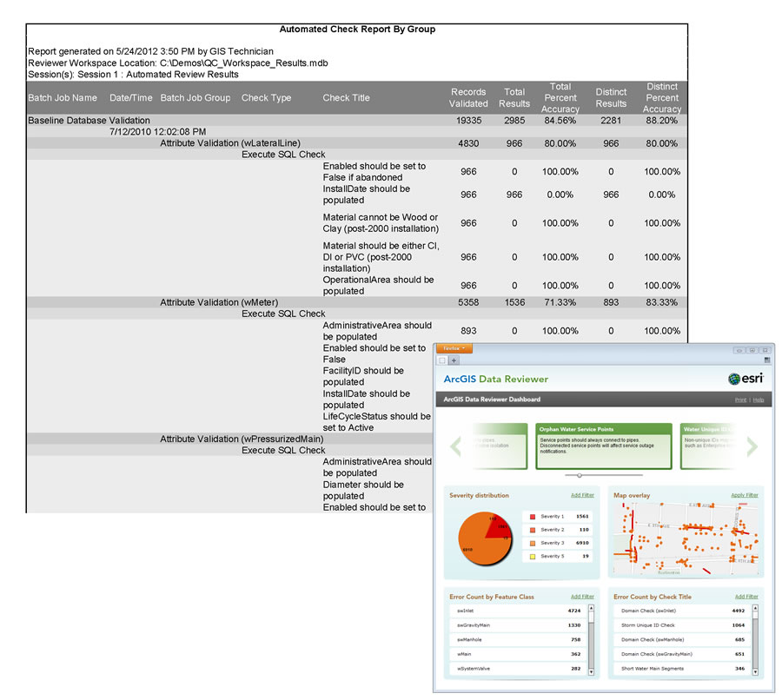Image resolution: width=782 pixels, height=700 pixels.
Task: Select the wMain feature class row
Action: (x=517, y=654)
